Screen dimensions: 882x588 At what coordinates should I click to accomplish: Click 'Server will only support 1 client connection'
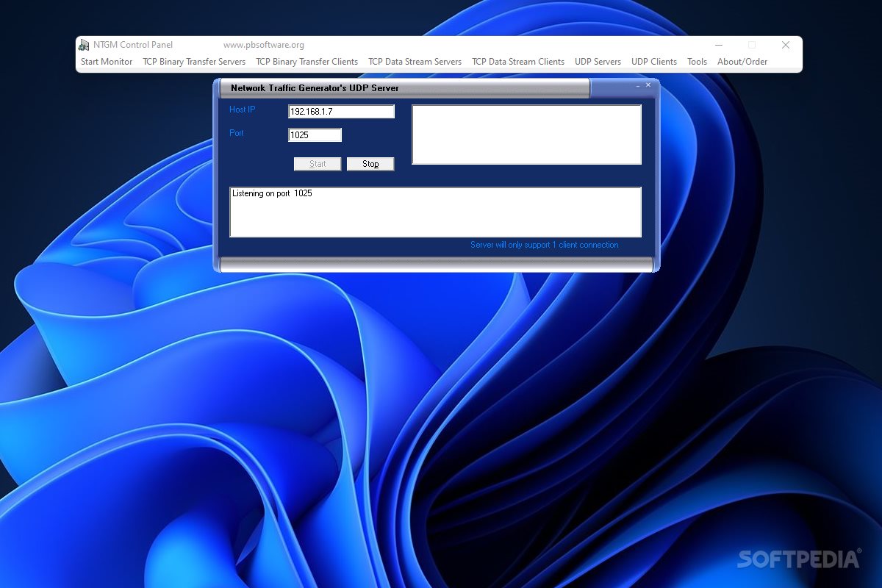click(x=545, y=245)
